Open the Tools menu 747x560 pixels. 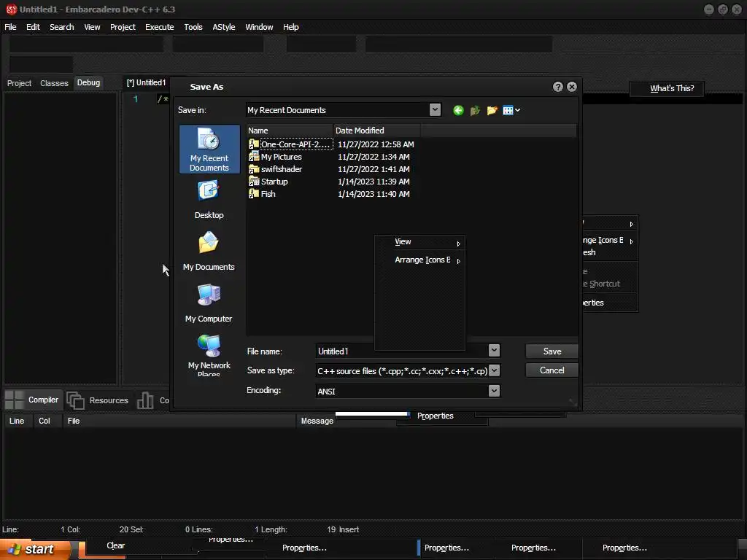click(193, 27)
